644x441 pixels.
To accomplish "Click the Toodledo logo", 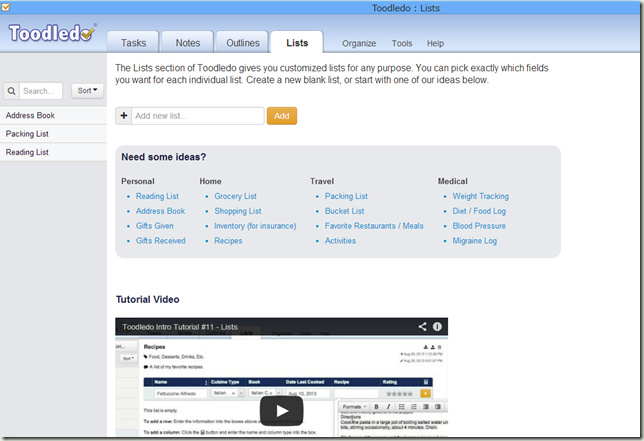I will (53, 33).
